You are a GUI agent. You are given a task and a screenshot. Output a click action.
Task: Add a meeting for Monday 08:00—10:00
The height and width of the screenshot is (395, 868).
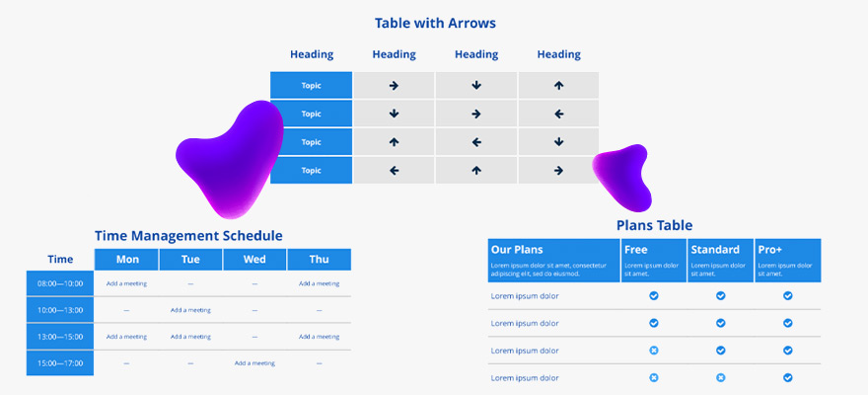coord(127,283)
